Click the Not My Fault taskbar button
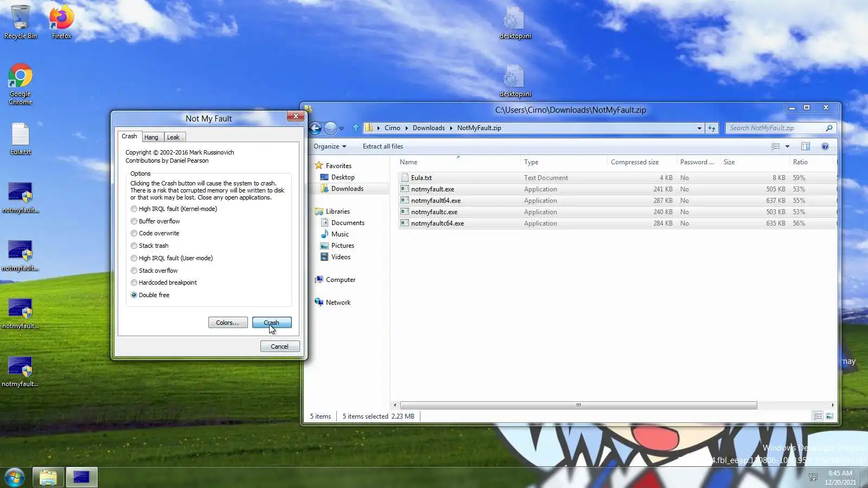This screenshot has width=868, height=488. point(81,478)
